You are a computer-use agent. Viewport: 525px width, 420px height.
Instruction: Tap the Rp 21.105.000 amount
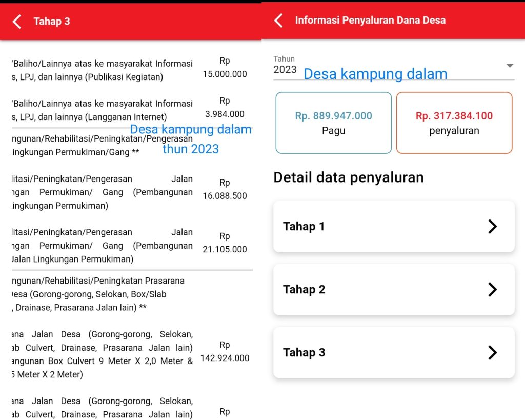pos(225,243)
